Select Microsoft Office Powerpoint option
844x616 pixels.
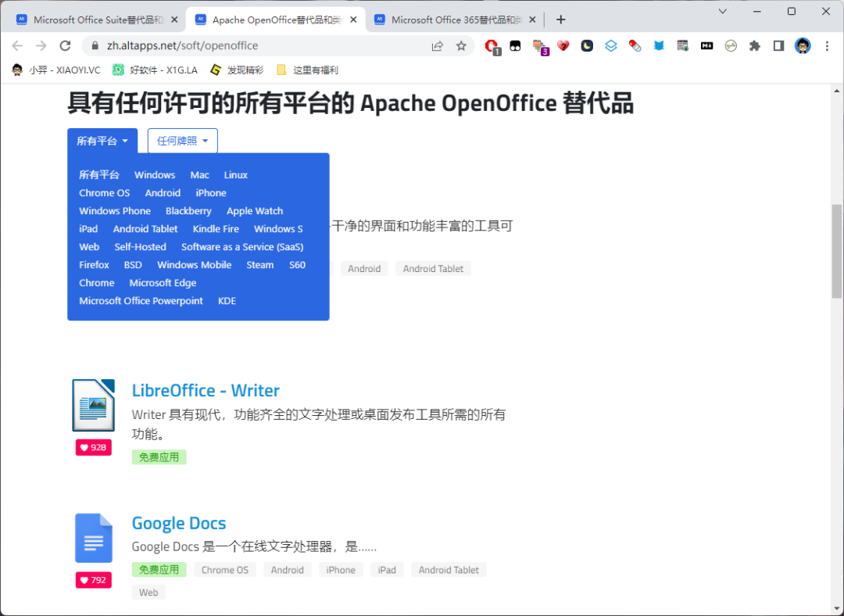click(x=141, y=301)
